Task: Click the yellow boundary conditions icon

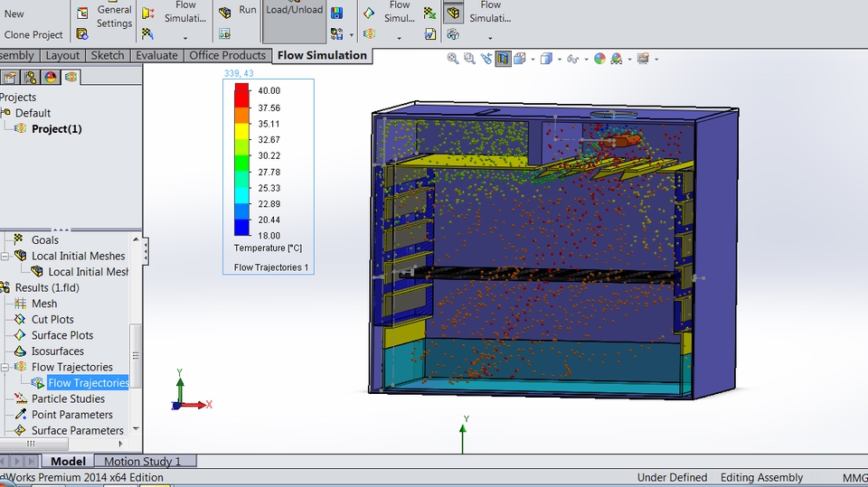Action: [147, 13]
